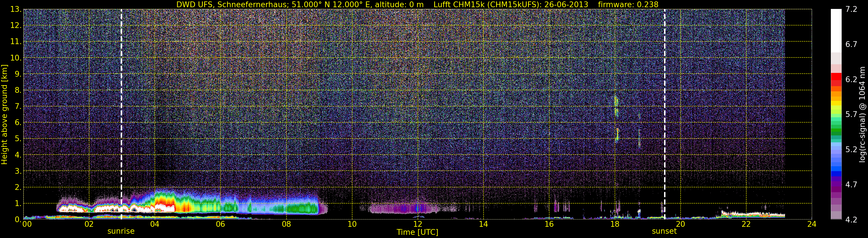Click the white top of the colorbar
The width and height of the screenshot is (868, 238).
[x=836, y=30]
